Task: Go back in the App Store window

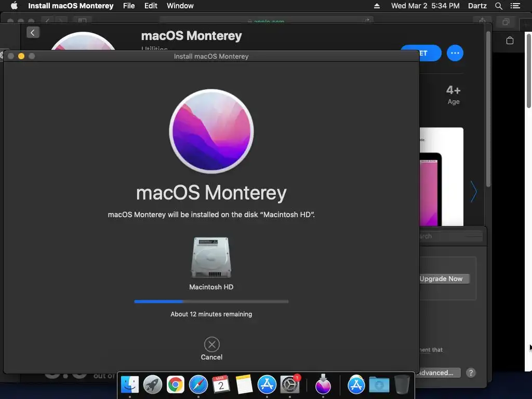Action: (33, 33)
